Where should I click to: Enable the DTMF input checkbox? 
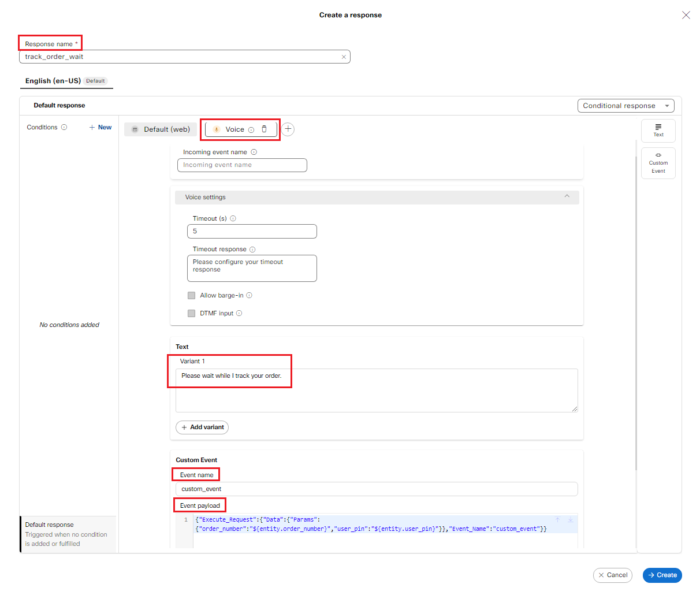point(191,313)
